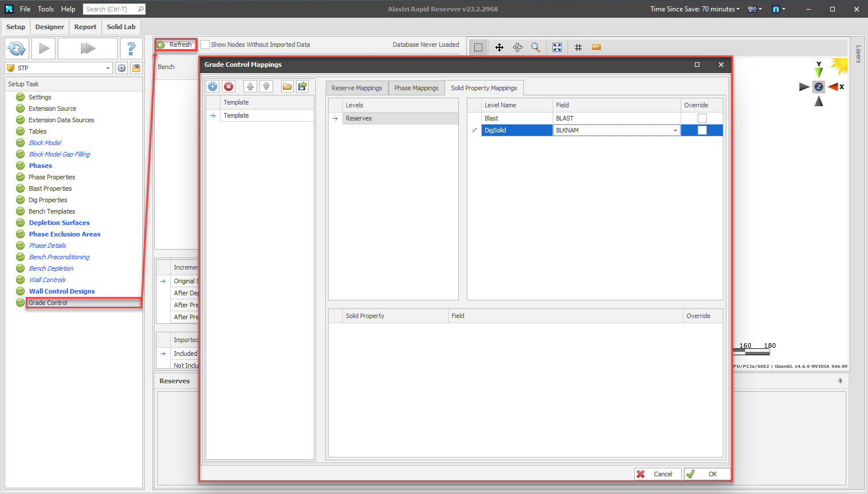Toggle Show Nodes Without Imported Data

click(205, 45)
